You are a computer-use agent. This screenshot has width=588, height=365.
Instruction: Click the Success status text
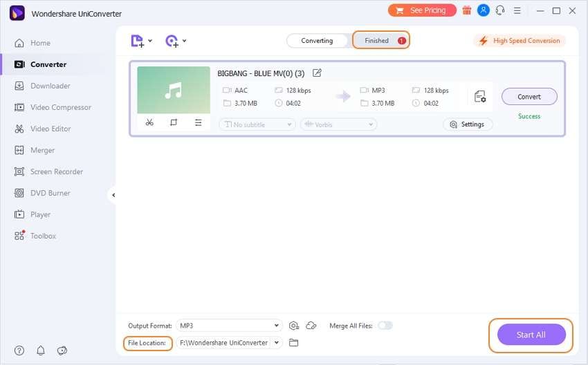[x=529, y=116]
